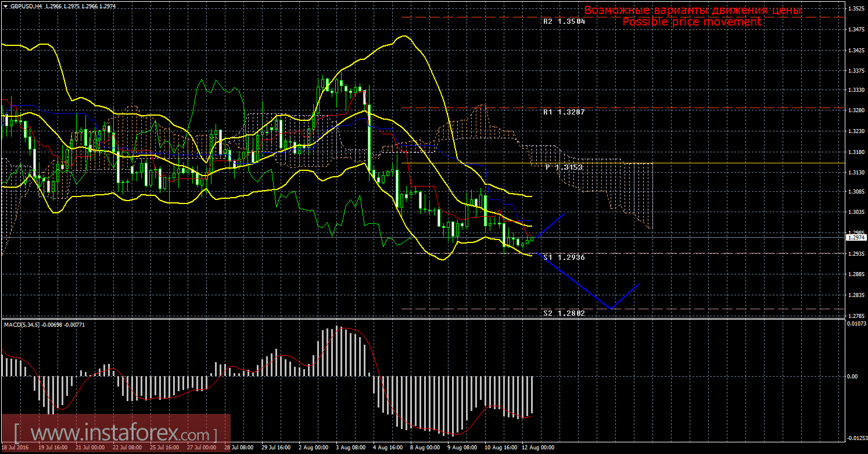Select the R1 1.3287 resistance label
The height and width of the screenshot is (454, 868).
pyautogui.click(x=564, y=110)
